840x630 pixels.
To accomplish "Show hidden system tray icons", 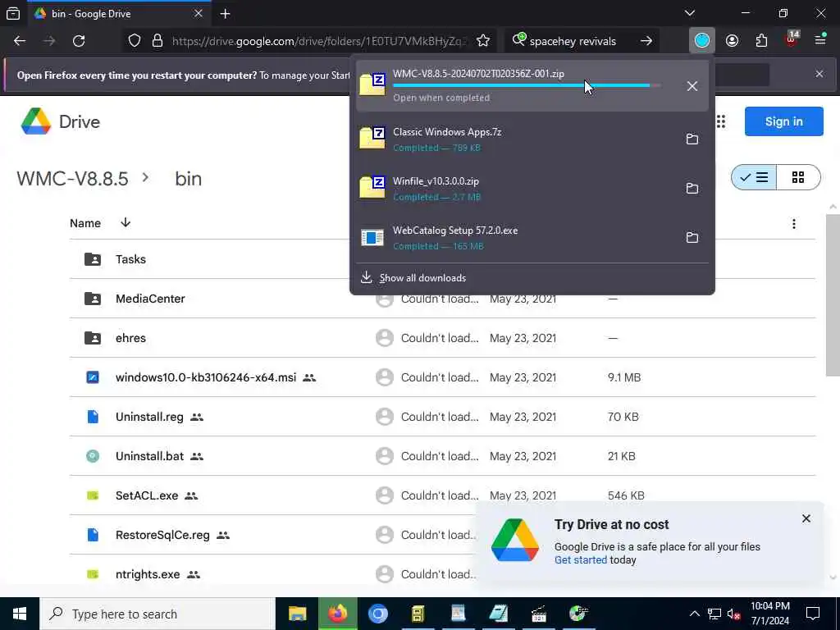I will [694, 614].
